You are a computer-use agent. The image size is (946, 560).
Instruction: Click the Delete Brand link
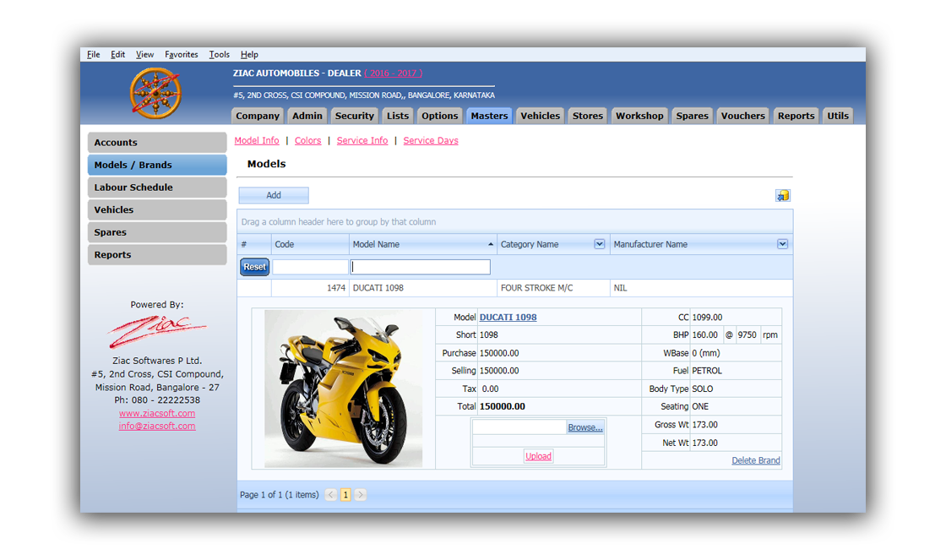755,460
